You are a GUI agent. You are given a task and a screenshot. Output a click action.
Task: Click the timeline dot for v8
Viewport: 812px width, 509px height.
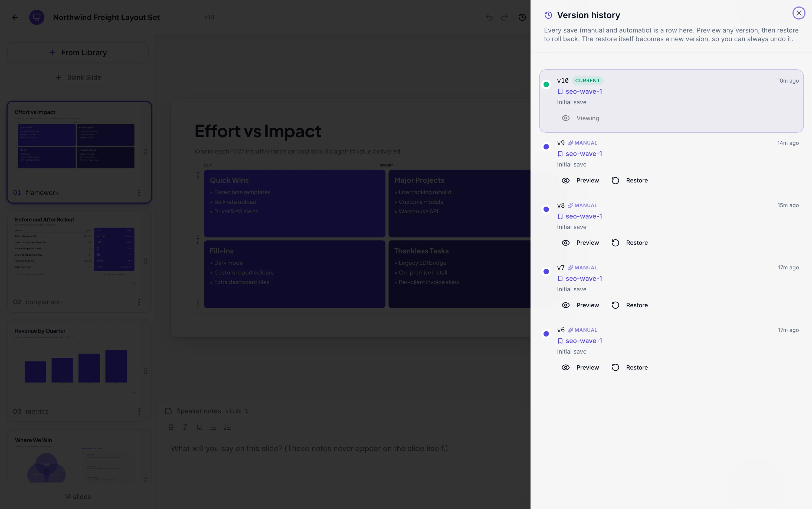(x=546, y=209)
